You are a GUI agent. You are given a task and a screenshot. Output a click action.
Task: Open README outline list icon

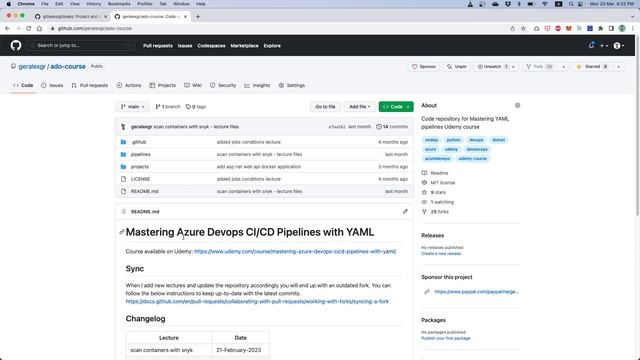point(123,211)
